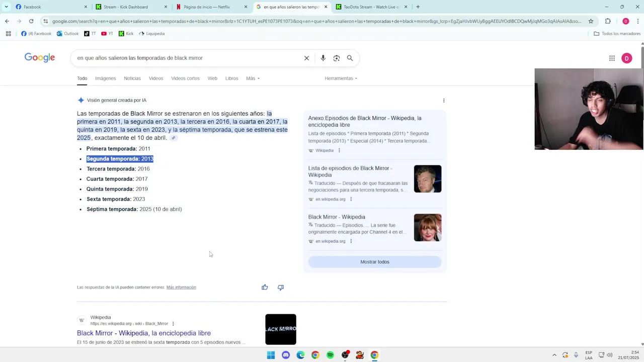Open Anexo:Episodios de Black Mirror source
This screenshot has height=362, width=644.
tap(365, 121)
